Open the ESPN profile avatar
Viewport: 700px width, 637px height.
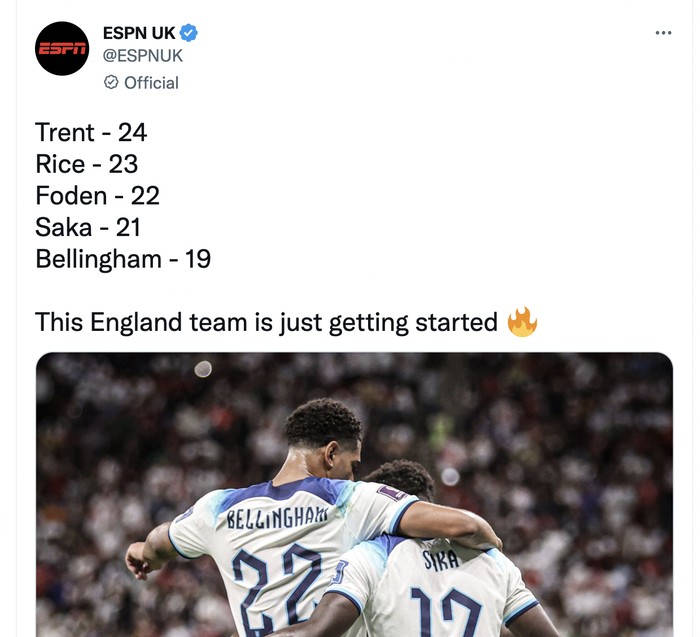pos(62,48)
